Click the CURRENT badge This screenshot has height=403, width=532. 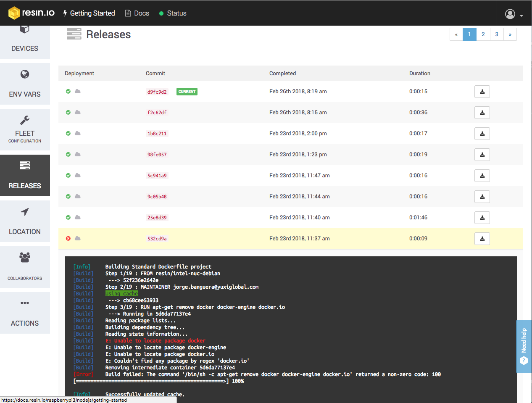pos(187,92)
